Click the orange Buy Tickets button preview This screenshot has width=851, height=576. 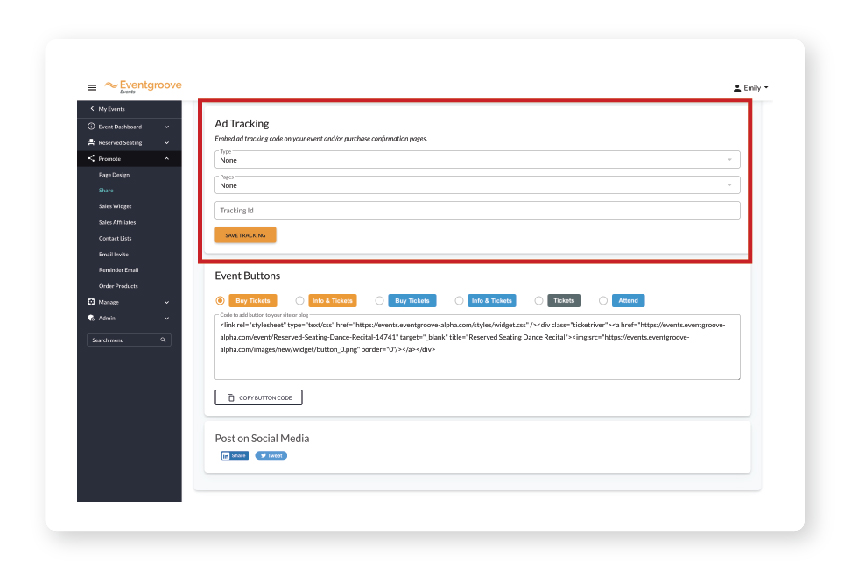click(253, 301)
